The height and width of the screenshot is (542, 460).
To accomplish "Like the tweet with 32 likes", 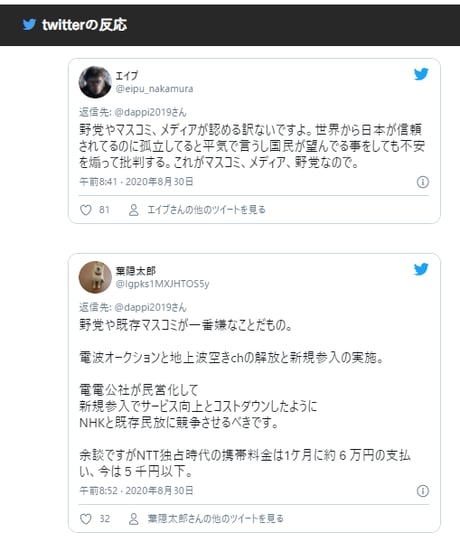I will 86,518.
